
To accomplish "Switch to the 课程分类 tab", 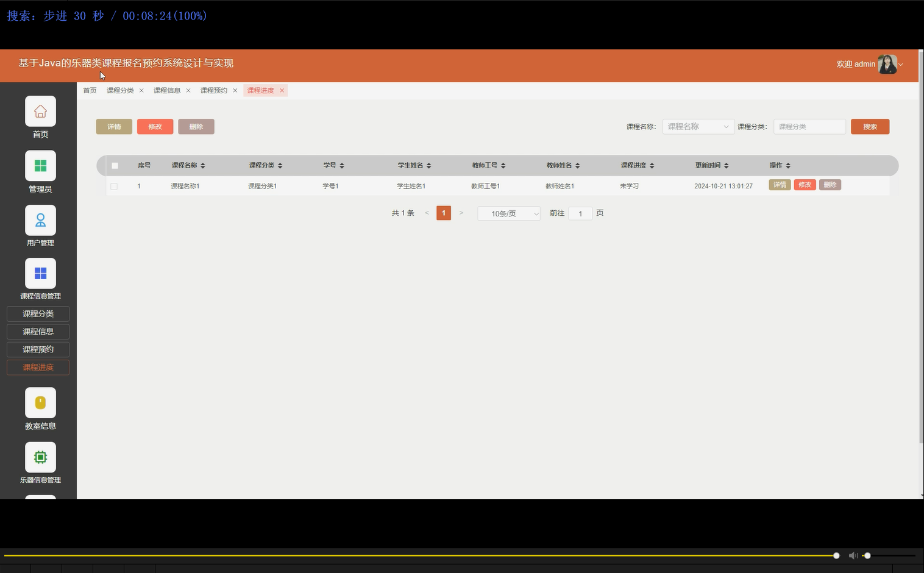I will pos(120,90).
